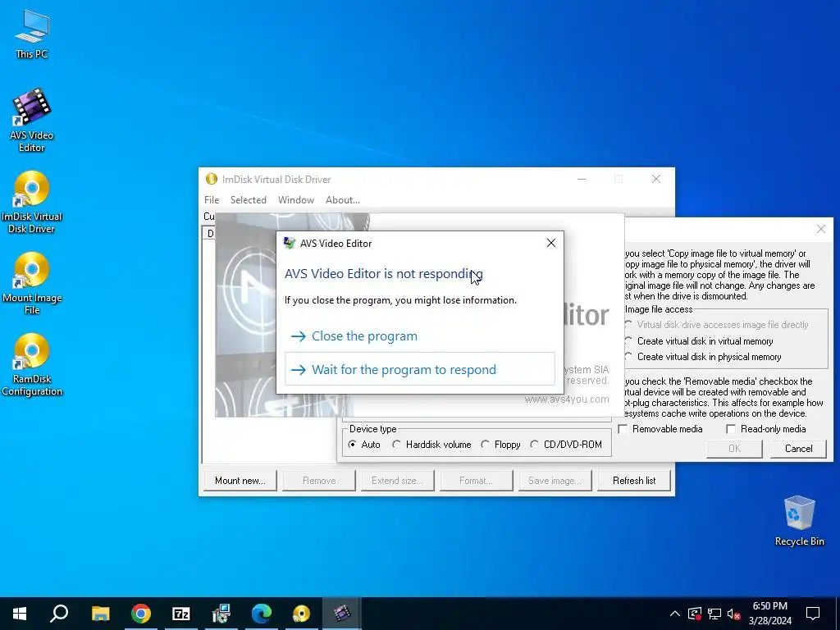This screenshot has width=840, height=630.
Task: Select the AVS Video Editor desktop shortcut
Action: click(32, 120)
